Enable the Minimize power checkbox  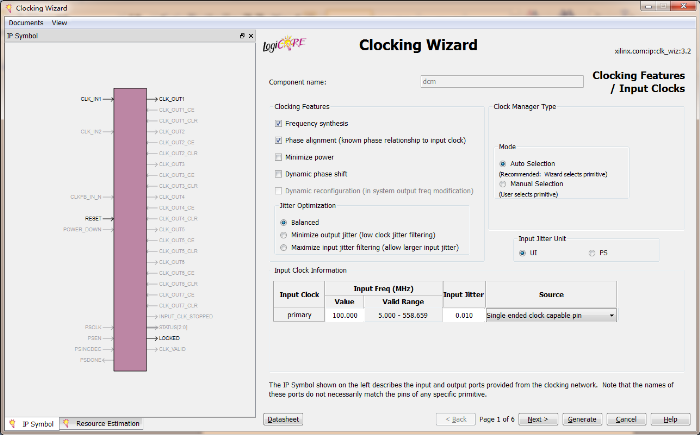[x=279, y=157]
